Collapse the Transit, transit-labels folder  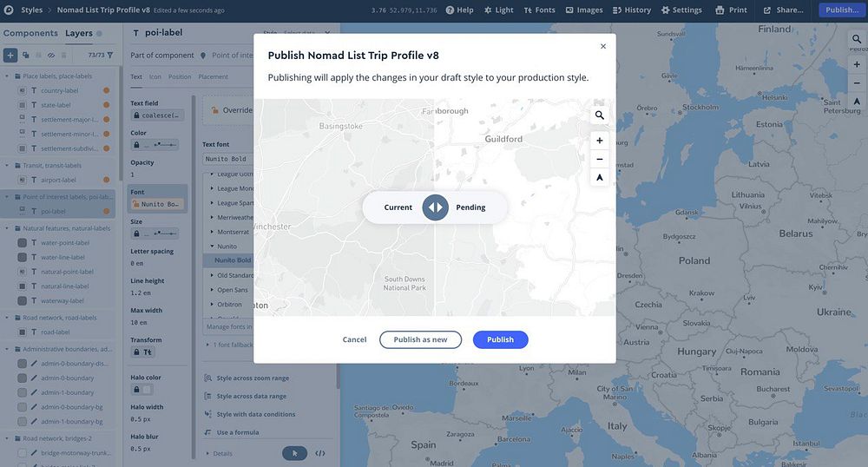7,166
